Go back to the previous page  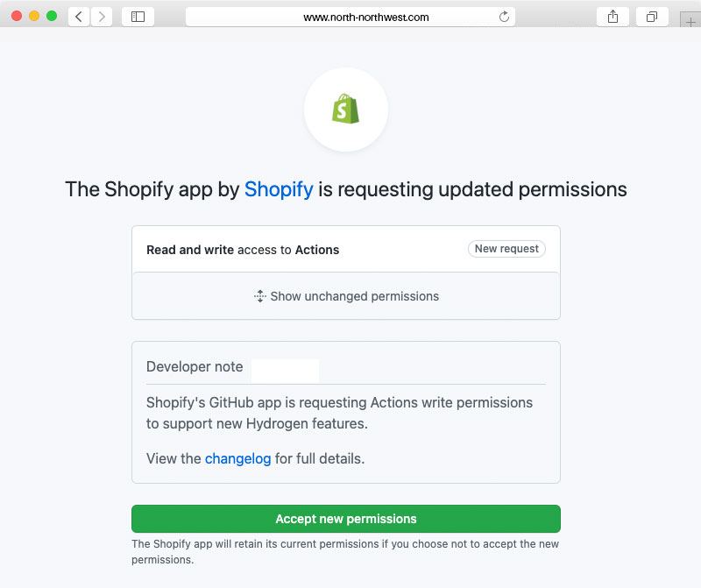tap(79, 17)
